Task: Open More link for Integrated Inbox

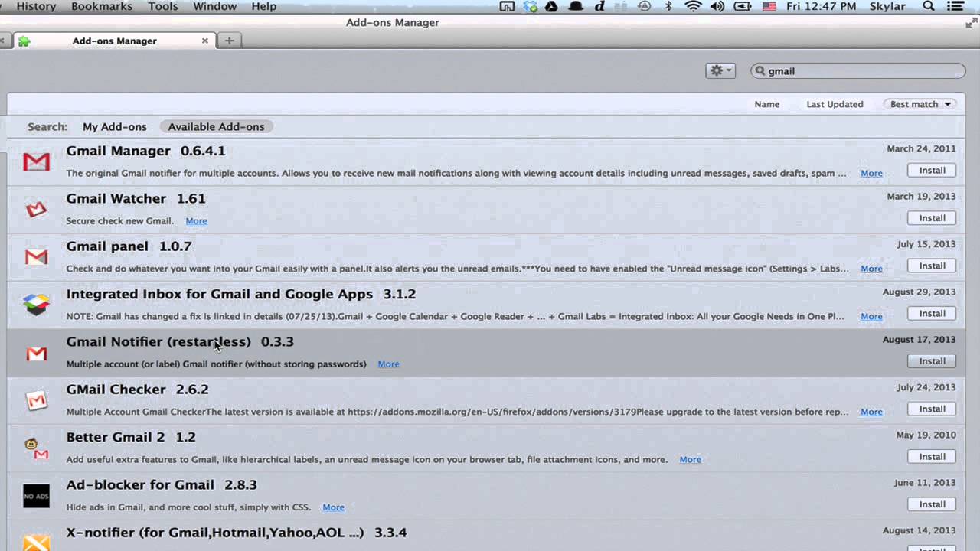Action: pyautogui.click(x=871, y=317)
